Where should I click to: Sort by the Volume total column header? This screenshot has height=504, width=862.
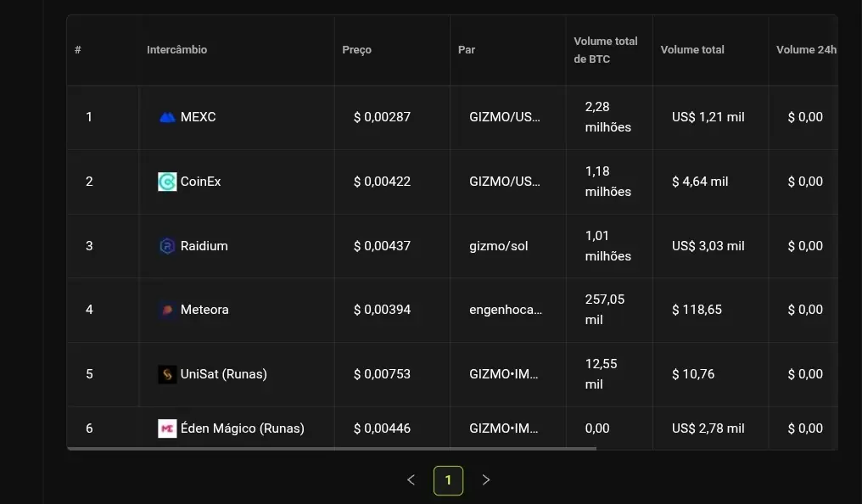point(692,49)
